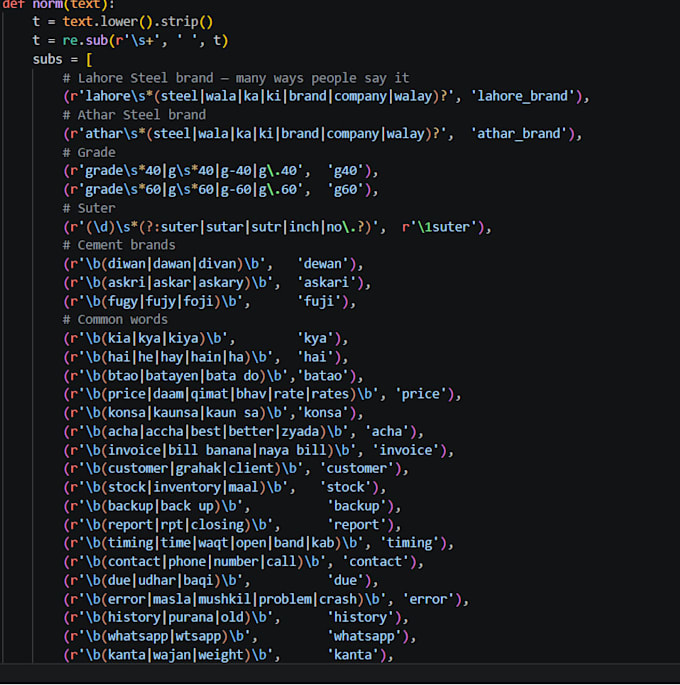Image resolution: width=680 pixels, height=685 pixels.
Task: Click the line mapping purana to 'history'
Action: coord(236,618)
